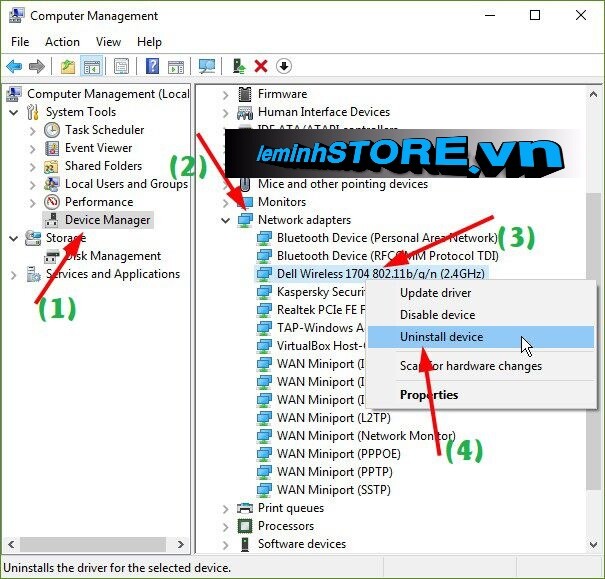Click left pane horizontal scrollbar thumb
Screen dimensions: 605x579
[x=93, y=545]
